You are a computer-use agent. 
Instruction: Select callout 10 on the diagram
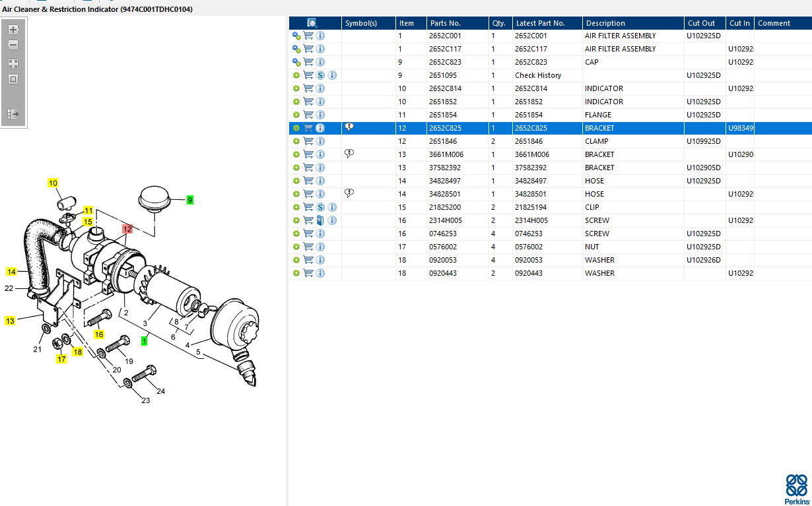(x=53, y=183)
